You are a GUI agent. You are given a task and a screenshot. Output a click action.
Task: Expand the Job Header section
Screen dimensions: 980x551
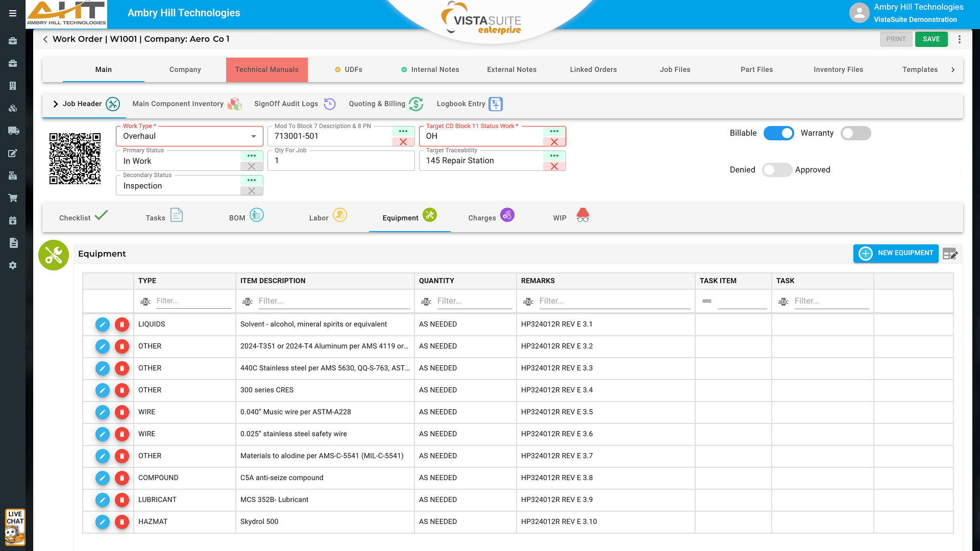coord(56,104)
